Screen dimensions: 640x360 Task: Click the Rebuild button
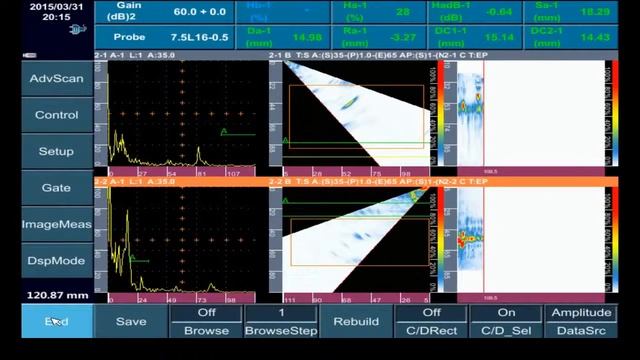(356, 321)
